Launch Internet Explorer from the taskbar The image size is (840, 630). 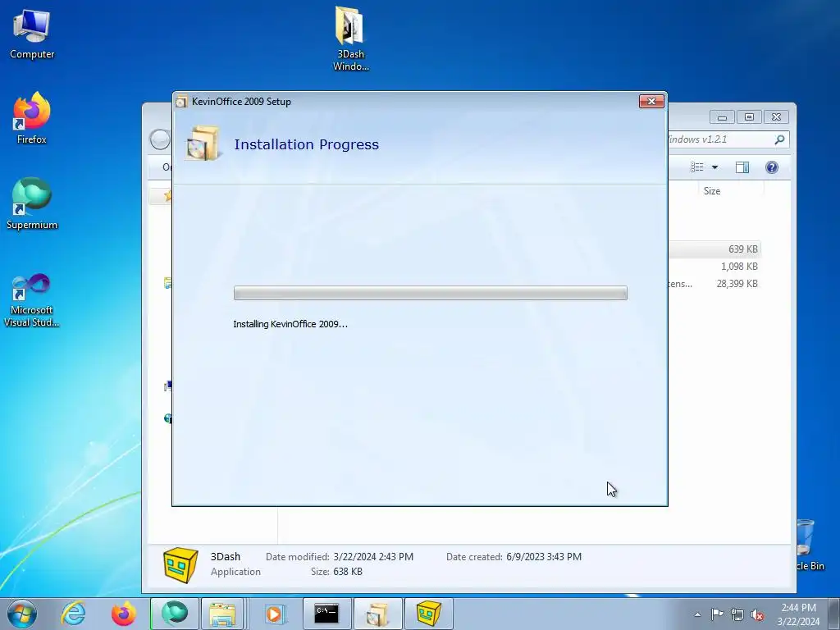pyautogui.click(x=73, y=614)
